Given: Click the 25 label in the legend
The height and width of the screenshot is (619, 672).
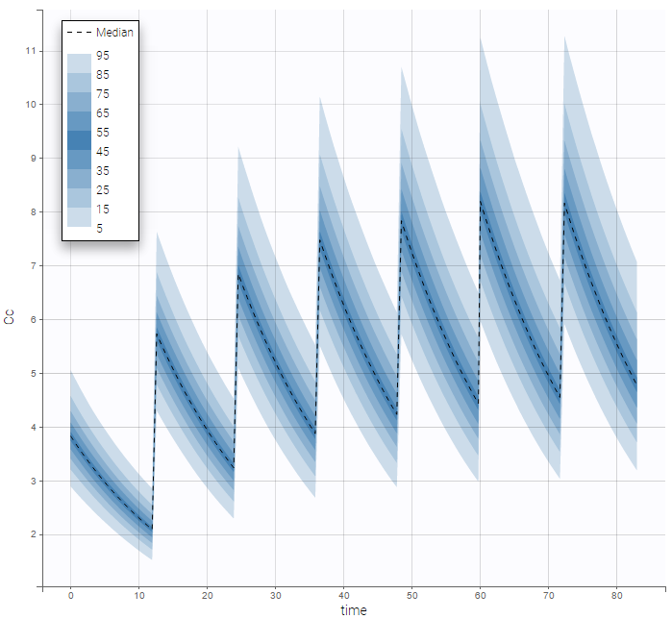Looking at the screenshot, I should pos(103,190).
